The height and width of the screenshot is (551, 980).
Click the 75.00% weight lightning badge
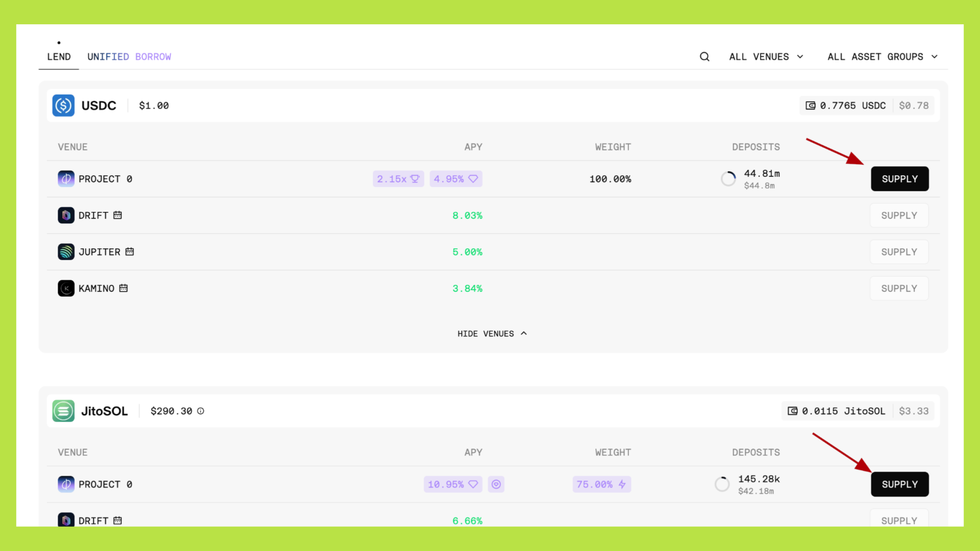click(601, 484)
